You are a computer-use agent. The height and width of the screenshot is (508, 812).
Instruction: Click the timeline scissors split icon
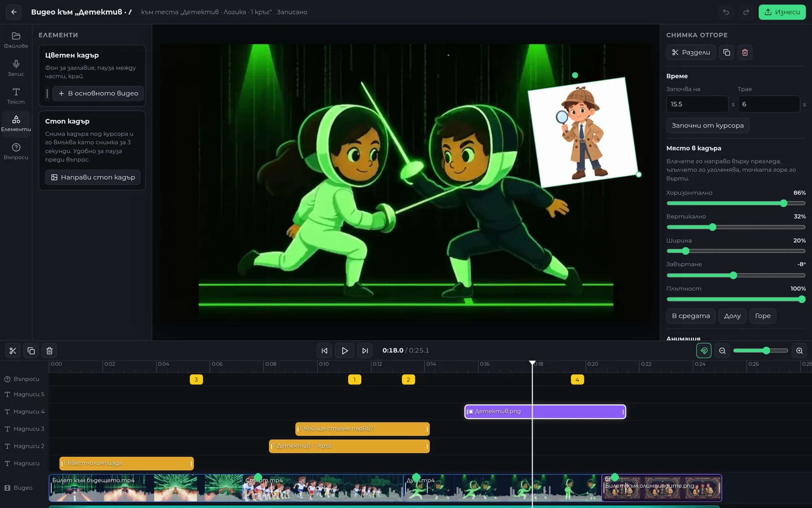tap(13, 351)
